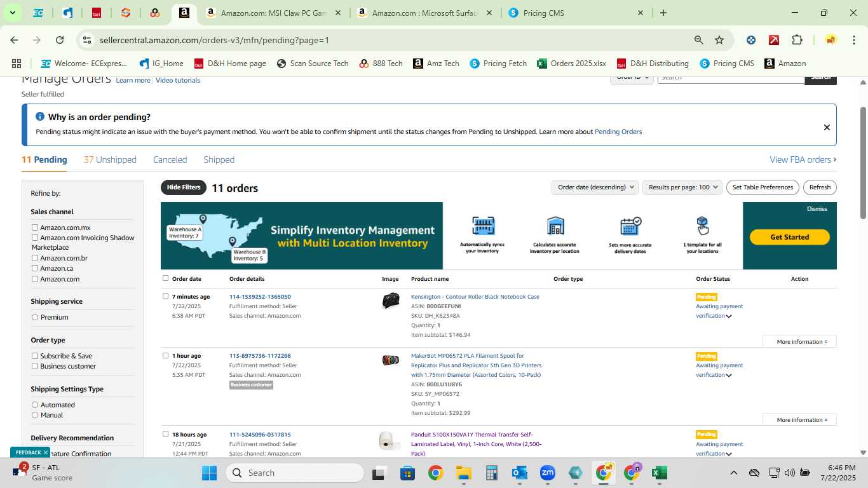Image resolution: width=868 pixels, height=488 pixels.
Task: Select order 114-1539252-1365050 checkbox
Action: tap(166, 296)
